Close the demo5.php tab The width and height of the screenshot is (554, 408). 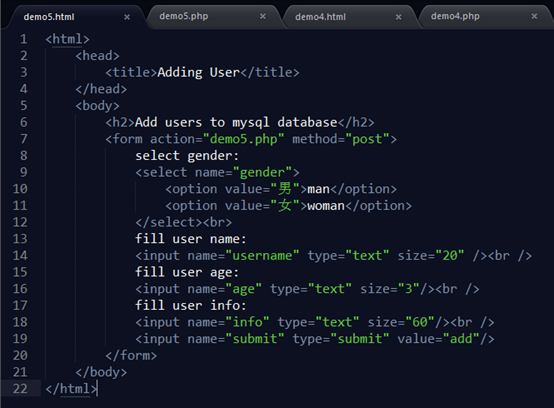coord(263,16)
